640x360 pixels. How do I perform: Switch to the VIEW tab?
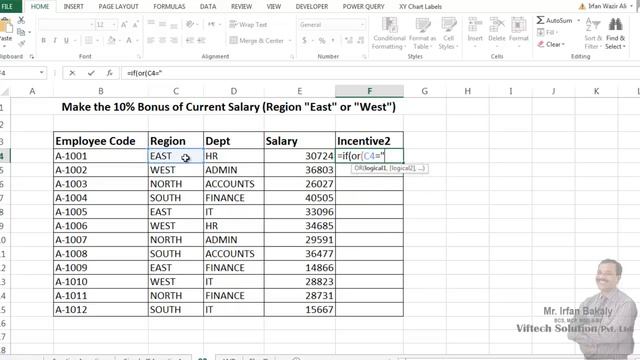point(273,7)
